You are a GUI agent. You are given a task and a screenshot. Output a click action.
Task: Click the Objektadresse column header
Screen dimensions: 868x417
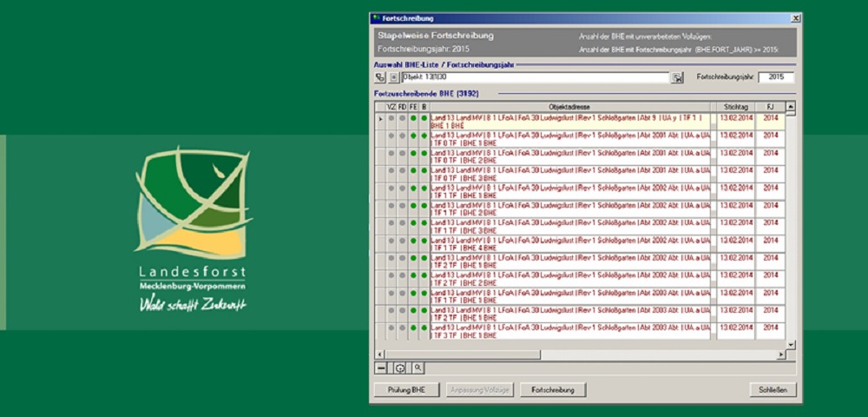[x=569, y=107]
